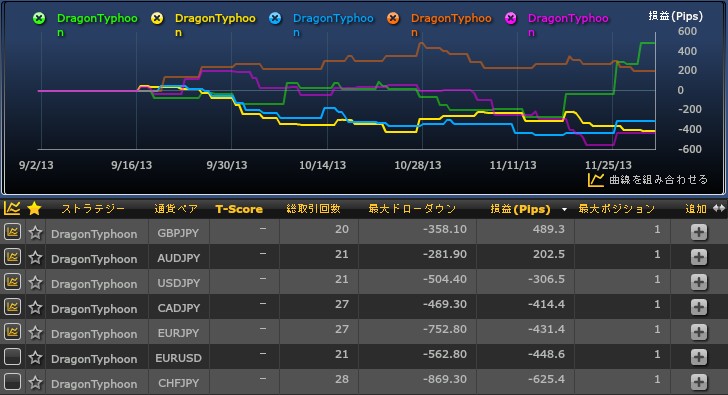Enable chart checkbox for CHFJPY row
This screenshot has height=395, width=728.
[x=13, y=382]
